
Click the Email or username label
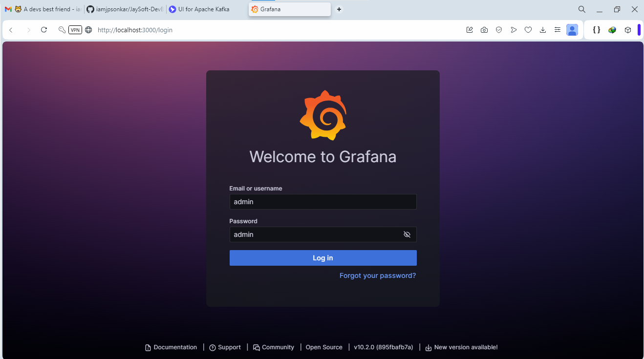[256, 189]
